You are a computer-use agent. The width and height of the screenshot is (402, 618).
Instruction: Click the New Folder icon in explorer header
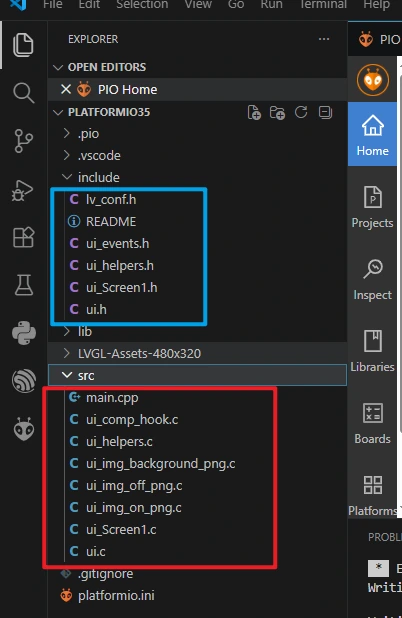(277, 112)
